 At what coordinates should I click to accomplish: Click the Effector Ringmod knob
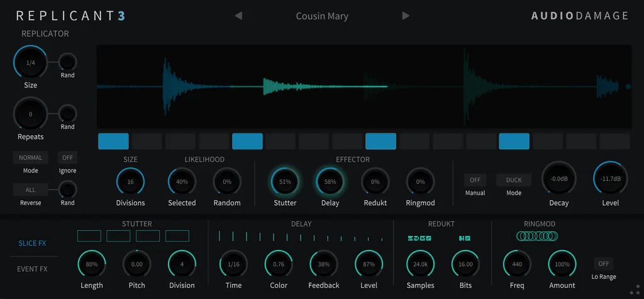coord(421,181)
